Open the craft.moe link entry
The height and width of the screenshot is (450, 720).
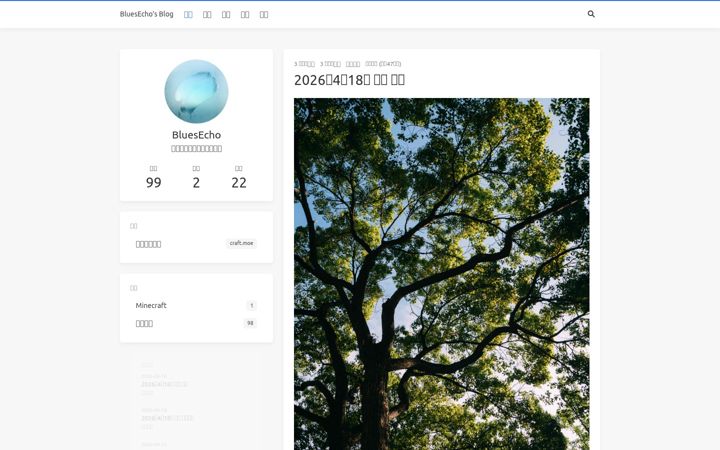196,243
